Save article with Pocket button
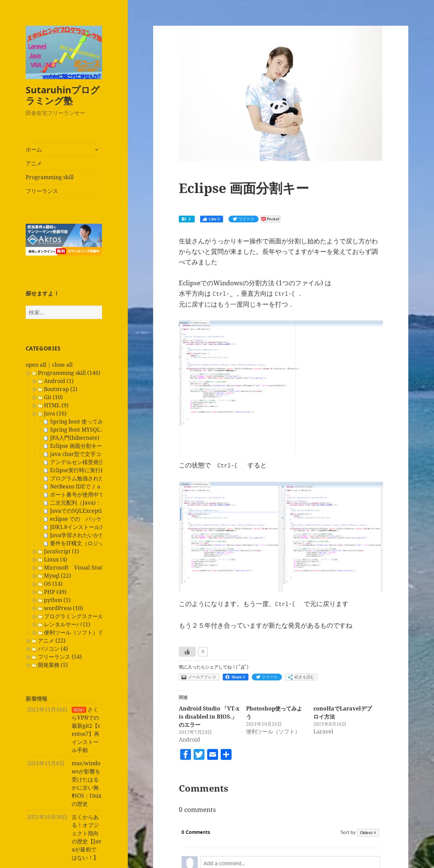The width and height of the screenshot is (434, 868). click(270, 219)
